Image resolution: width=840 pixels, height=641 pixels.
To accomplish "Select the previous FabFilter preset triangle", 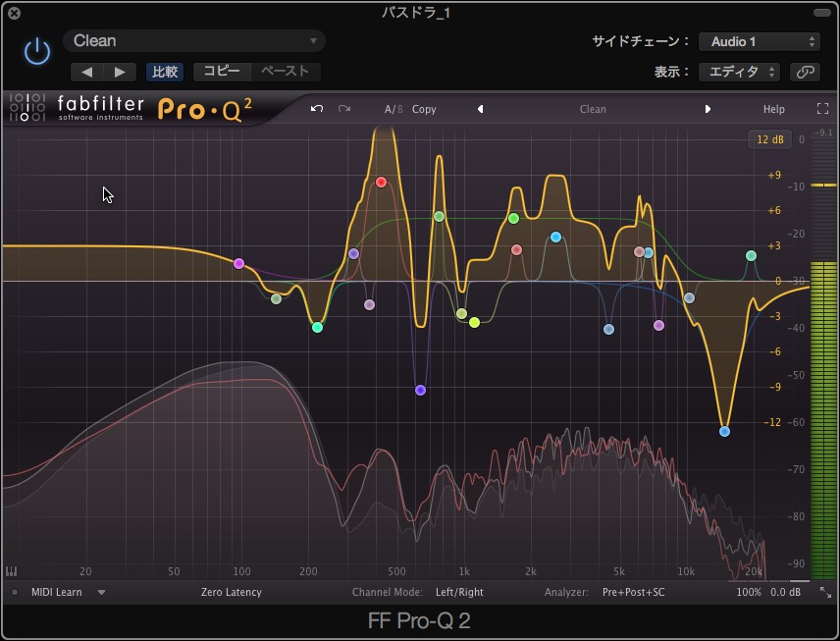I will (481, 109).
